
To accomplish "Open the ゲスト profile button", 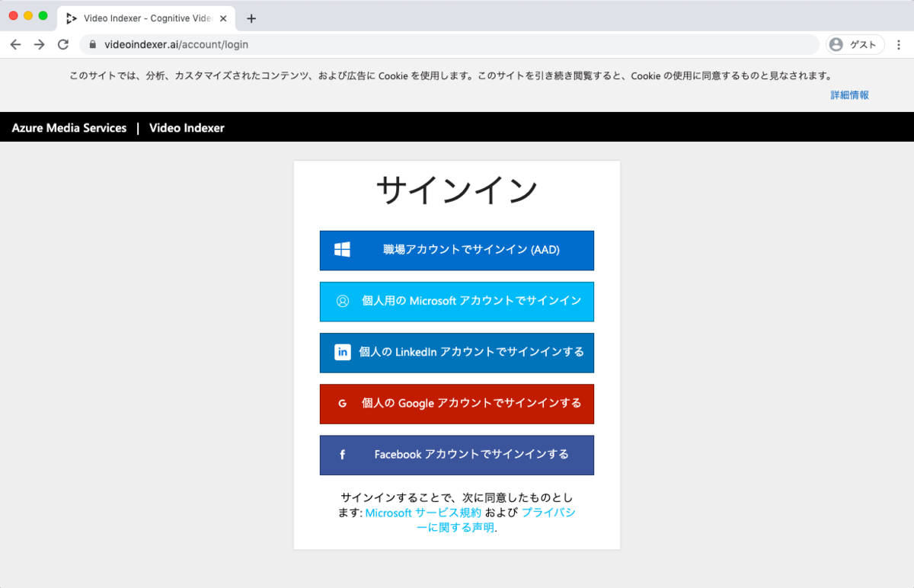I will pyautogui.click(x=855, y=44).
